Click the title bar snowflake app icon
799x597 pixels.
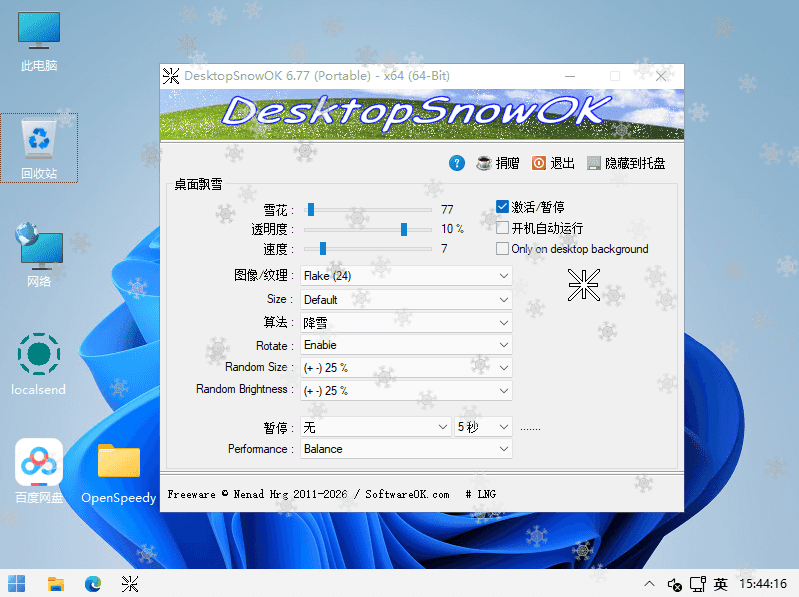pos(171,76)
